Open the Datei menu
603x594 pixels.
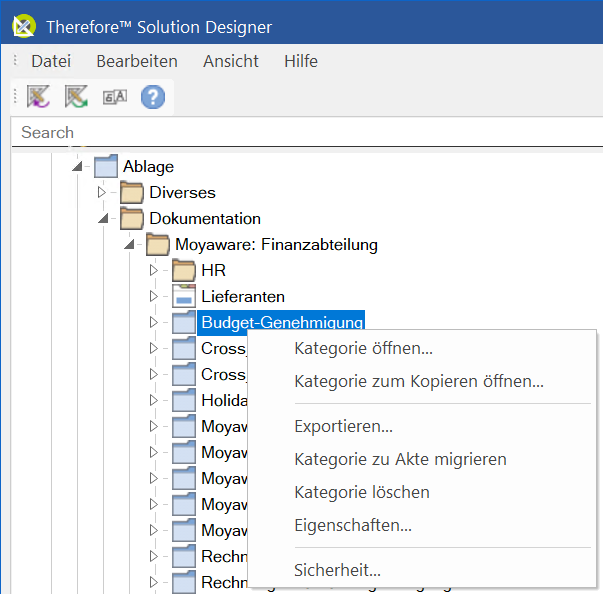pos(51,61)
